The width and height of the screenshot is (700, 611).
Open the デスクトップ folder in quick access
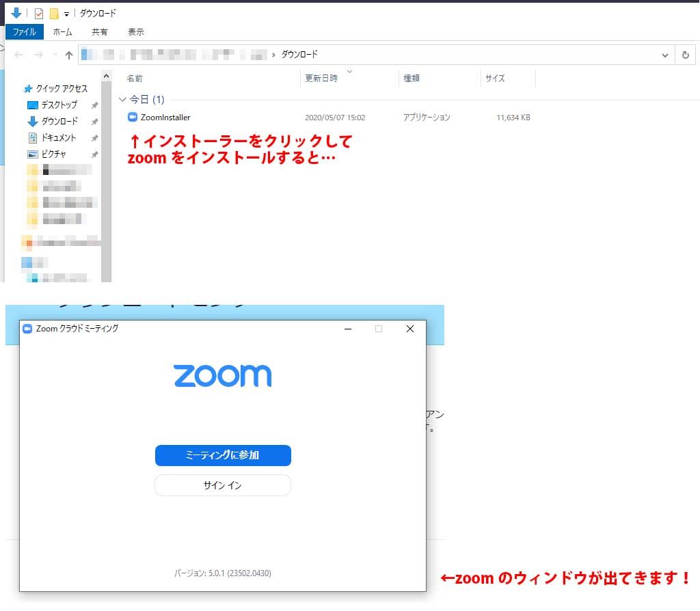click(59, 105)
